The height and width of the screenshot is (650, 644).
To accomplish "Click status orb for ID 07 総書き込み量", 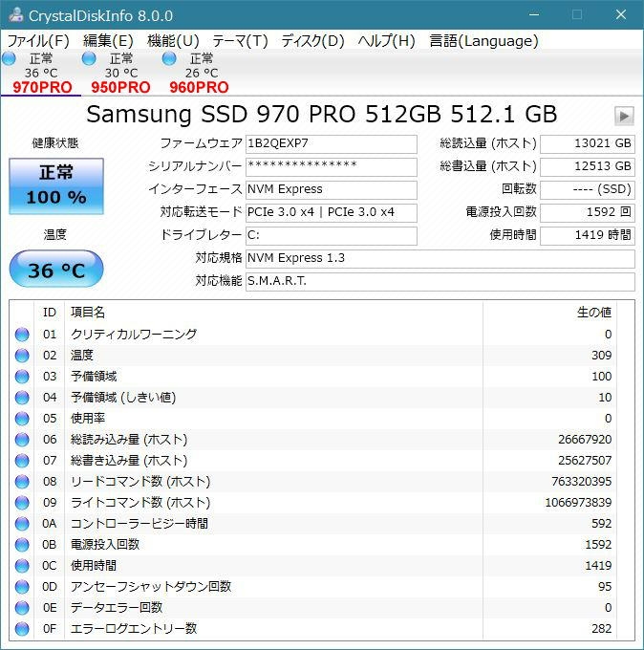I will pos(22,461).
